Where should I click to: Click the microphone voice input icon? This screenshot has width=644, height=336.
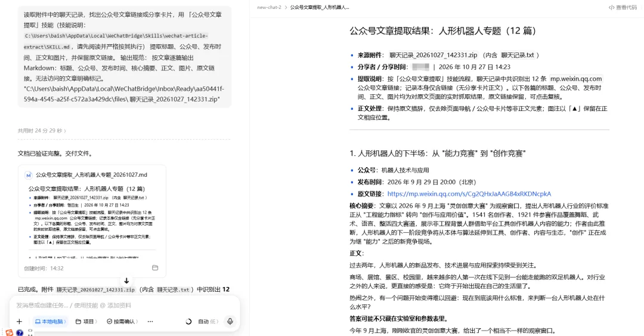pos(230,322)
